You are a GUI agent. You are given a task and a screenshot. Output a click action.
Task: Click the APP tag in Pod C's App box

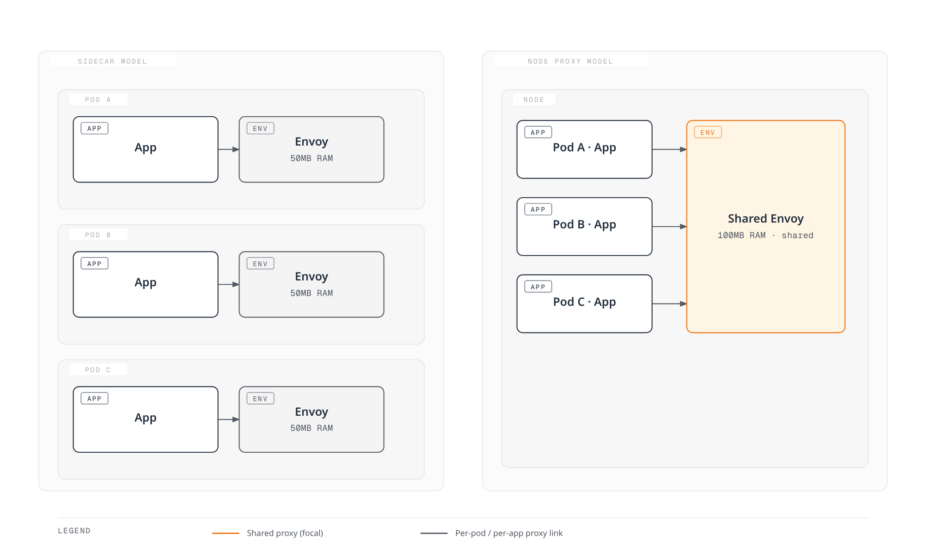coord(94,398)
